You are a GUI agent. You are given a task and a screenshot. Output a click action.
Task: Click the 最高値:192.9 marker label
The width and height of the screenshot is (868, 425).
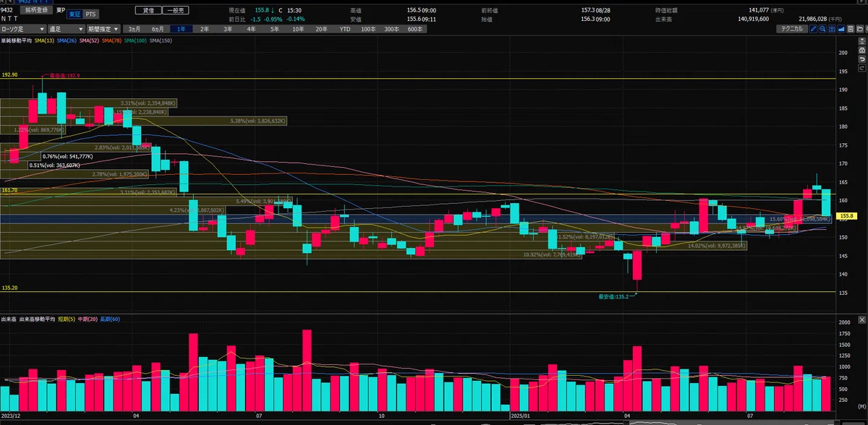pos(64,74)
